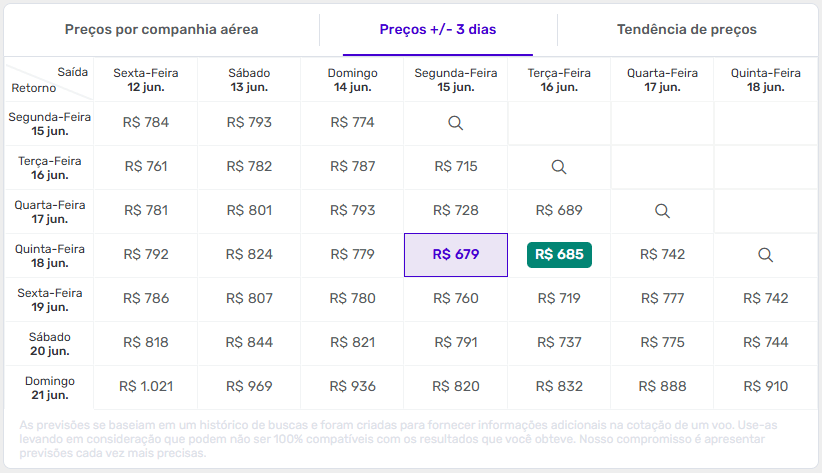This screenshot has width=822, height=473.
Task: Choose the R$ 888 fare
Action: click(662, 387)
